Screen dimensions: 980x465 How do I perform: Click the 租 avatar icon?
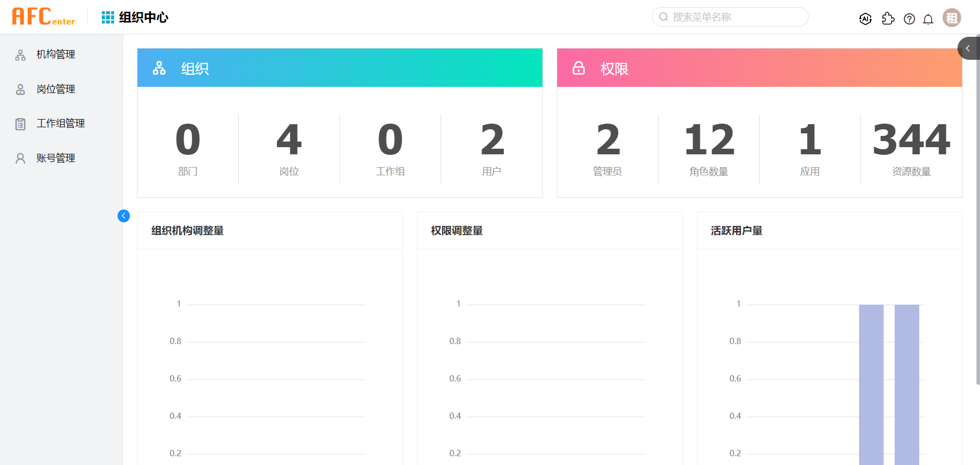pos(951,17)
